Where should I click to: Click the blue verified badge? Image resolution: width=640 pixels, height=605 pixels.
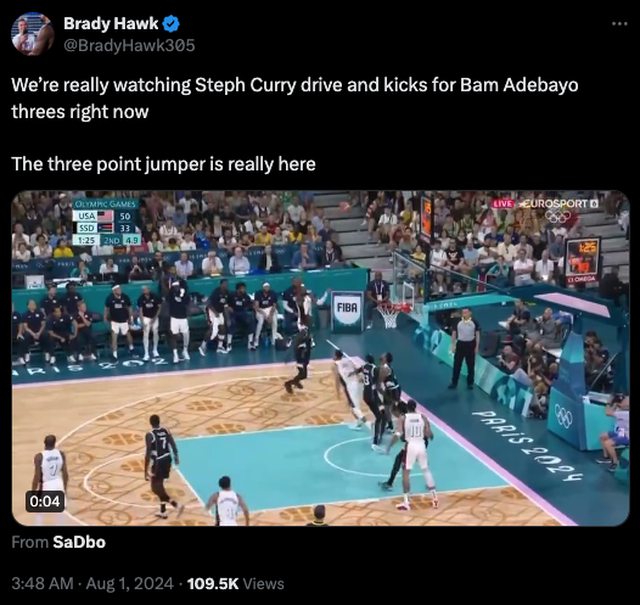coord(171,24)
